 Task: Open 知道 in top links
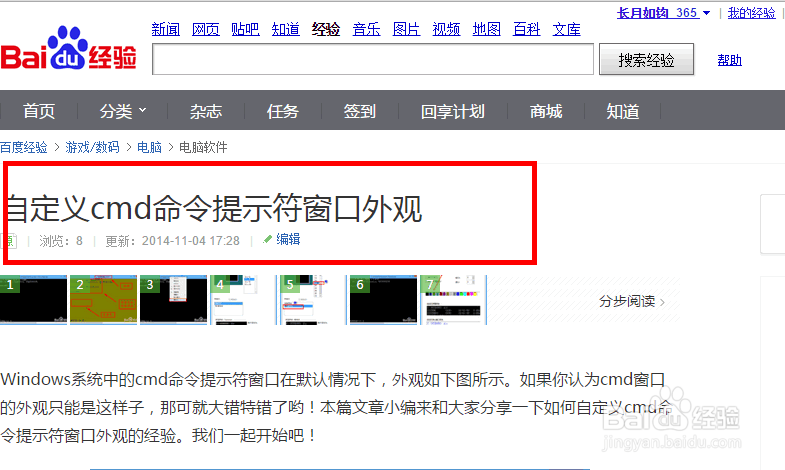[285, 29]
